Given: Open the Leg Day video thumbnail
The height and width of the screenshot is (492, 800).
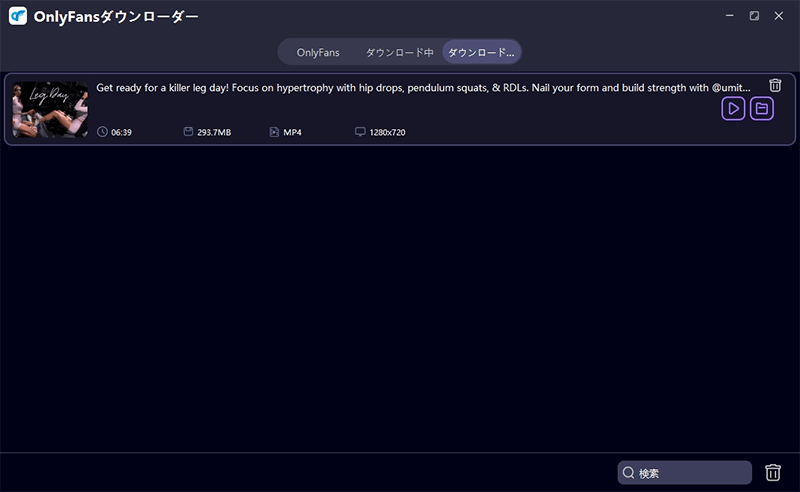Looking at the screenshot, I should (50, 109).
